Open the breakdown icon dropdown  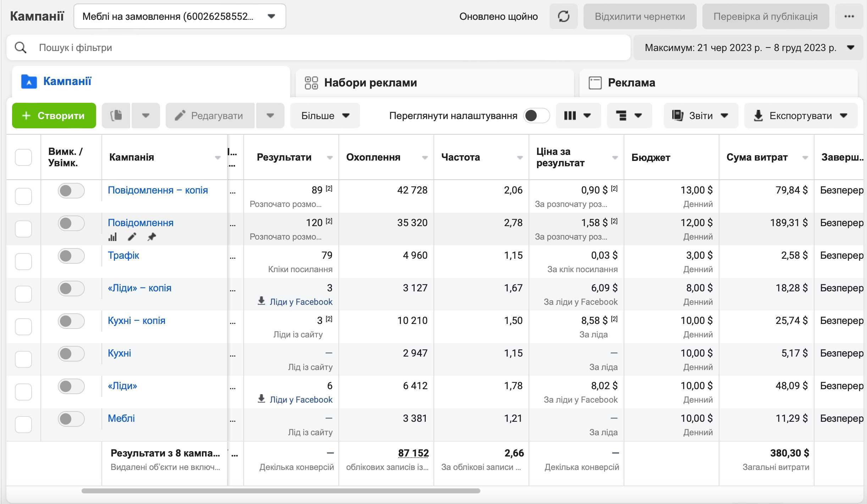click(629, 116)
